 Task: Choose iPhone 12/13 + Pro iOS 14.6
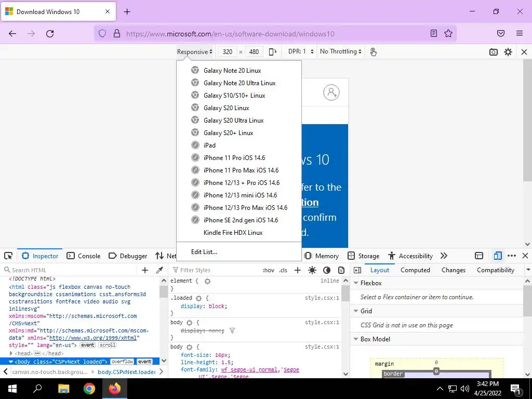click(x=239, y=183)
